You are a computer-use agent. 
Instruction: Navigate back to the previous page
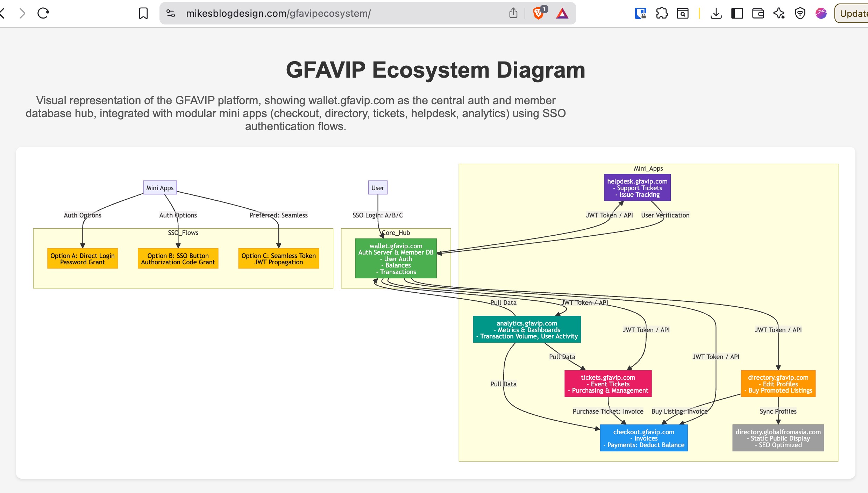[x=2, y=13]
